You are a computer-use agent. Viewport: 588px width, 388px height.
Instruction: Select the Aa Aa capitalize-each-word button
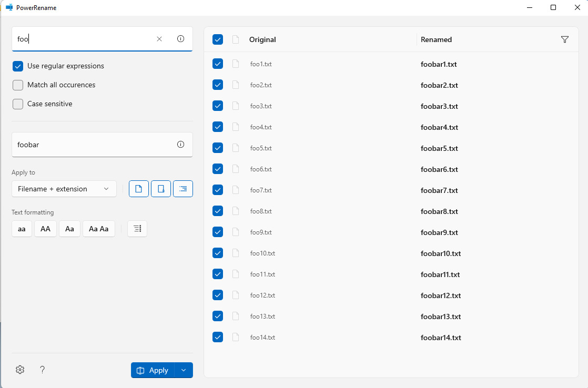click(98, 229)
